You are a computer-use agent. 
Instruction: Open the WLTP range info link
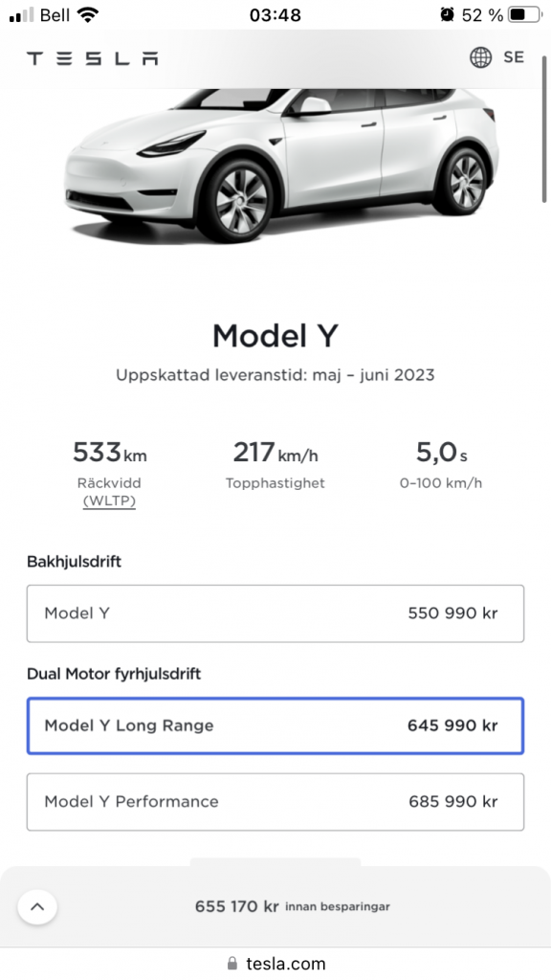point(109,501)
